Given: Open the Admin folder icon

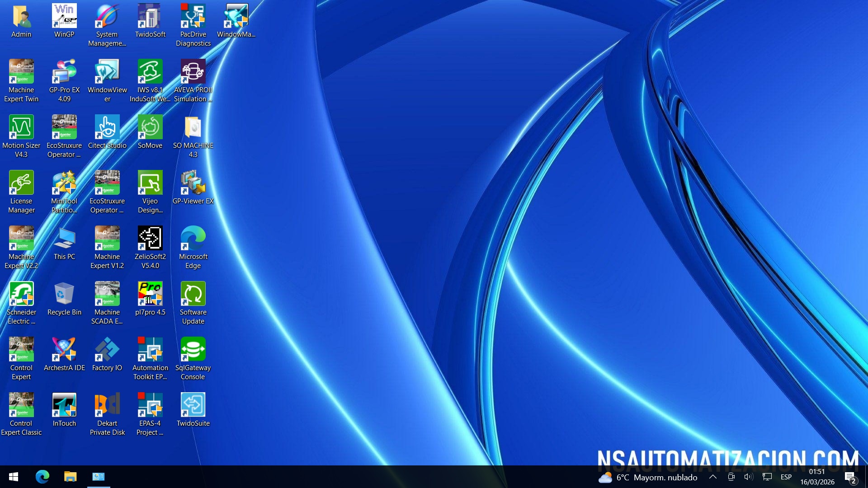Looking at the screenshot, I should [21, 21].
